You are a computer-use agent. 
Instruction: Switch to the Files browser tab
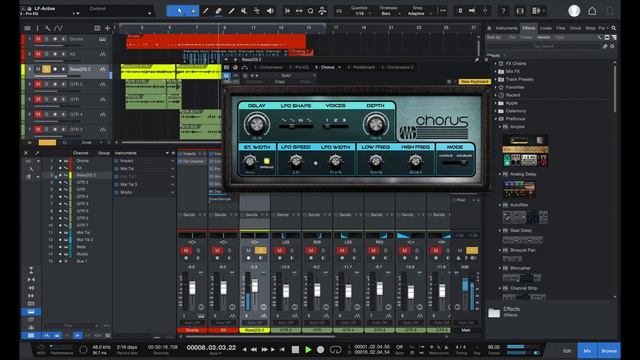click(x=561, y=28)
